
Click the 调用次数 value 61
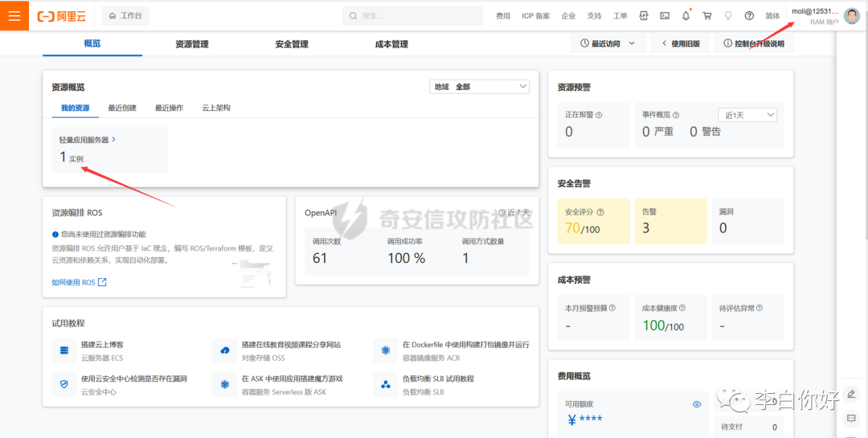(x=320, y=258)
